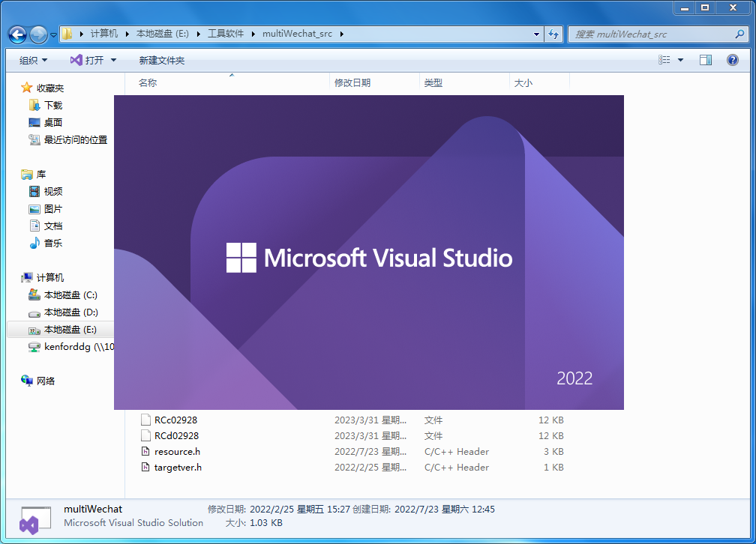Click the 本地磁盘 (C:) drive icon

click(x=34, y=294)
